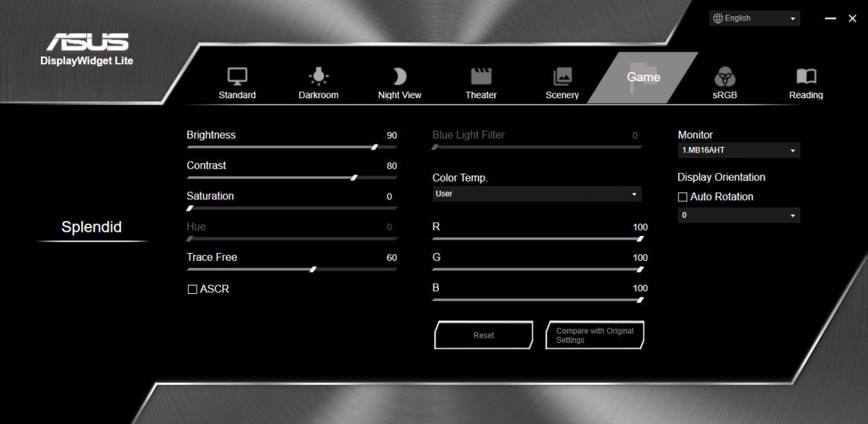
Task: Click the Display Orientation label
Action: (722, 177)
